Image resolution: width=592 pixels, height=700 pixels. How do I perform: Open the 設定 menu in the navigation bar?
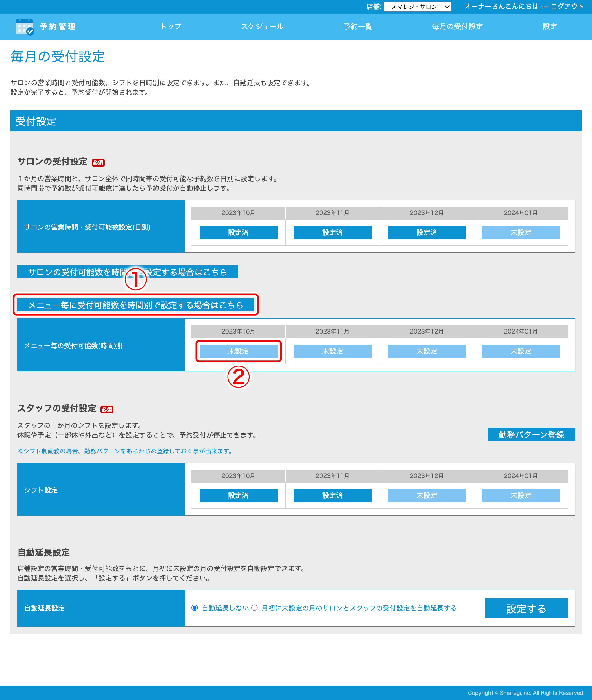coord(549,27)
